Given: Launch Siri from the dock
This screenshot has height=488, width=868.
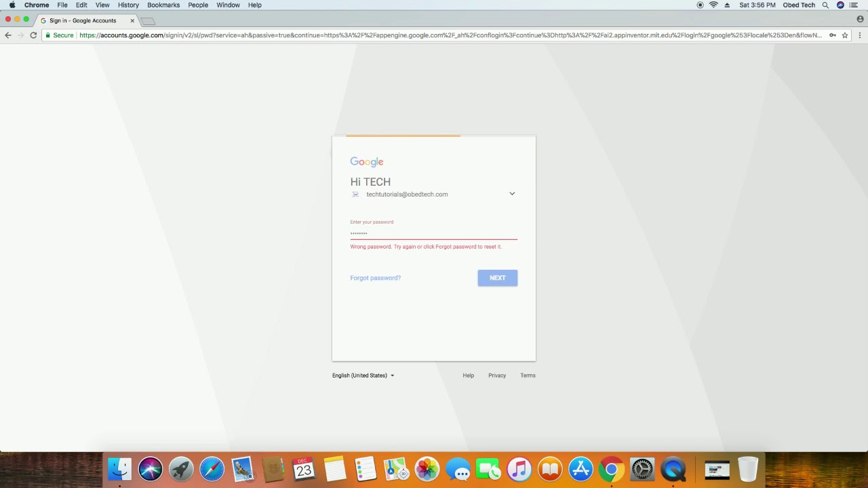Looking at the screenshot, I should click(151, 469).
